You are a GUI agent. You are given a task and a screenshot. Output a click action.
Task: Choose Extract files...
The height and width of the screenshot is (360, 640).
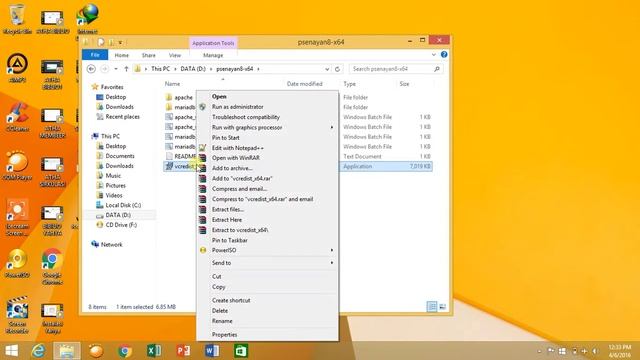[x=267, y=209]
